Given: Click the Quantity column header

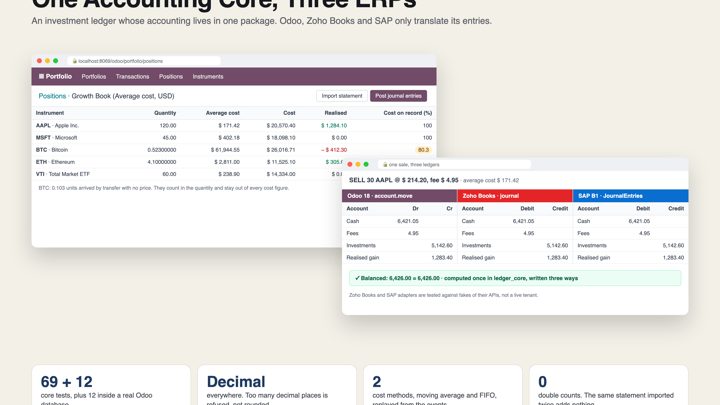Looking at the screenshot, I should click(165, 113).
